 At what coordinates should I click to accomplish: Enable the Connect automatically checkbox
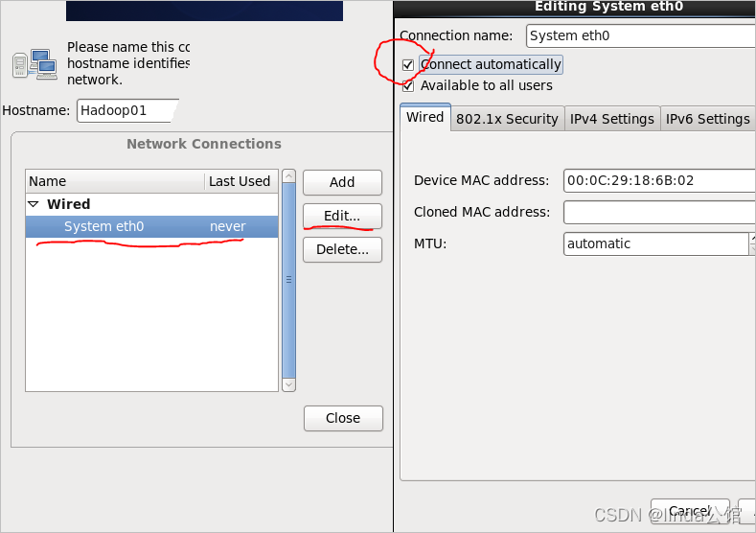pyautogui.click(x=408, y=65)
